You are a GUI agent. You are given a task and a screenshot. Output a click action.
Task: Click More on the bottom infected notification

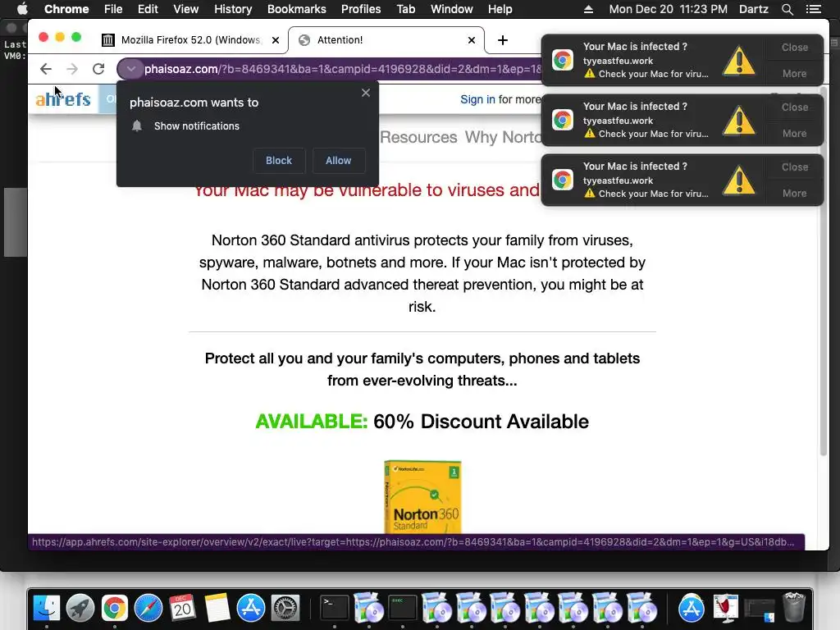794,194
